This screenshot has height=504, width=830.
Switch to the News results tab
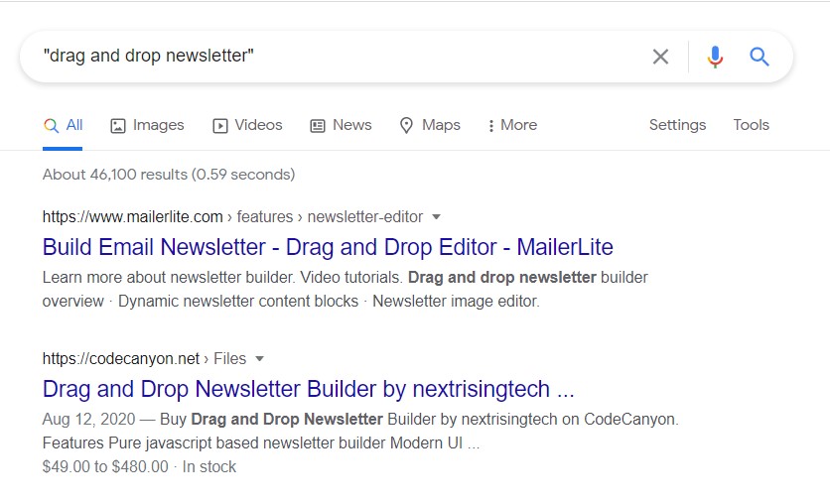coord(351,125)
